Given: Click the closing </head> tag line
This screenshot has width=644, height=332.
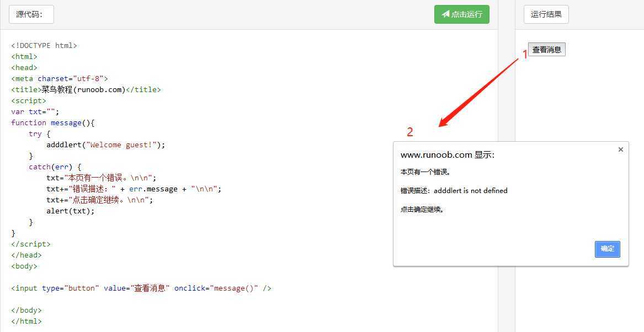Looking at the screenshot, I should tap(26, 255).
